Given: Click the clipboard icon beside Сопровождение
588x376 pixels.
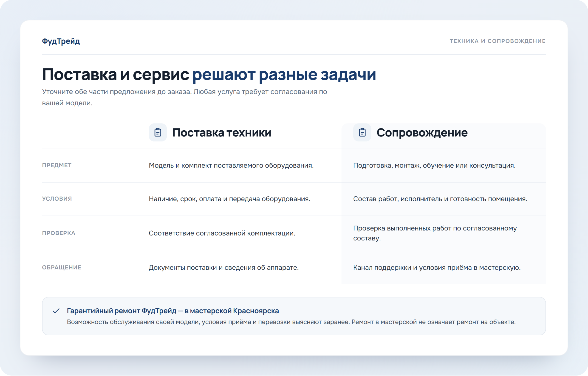Looking at the screenshot, I should (x=362, y=133).
